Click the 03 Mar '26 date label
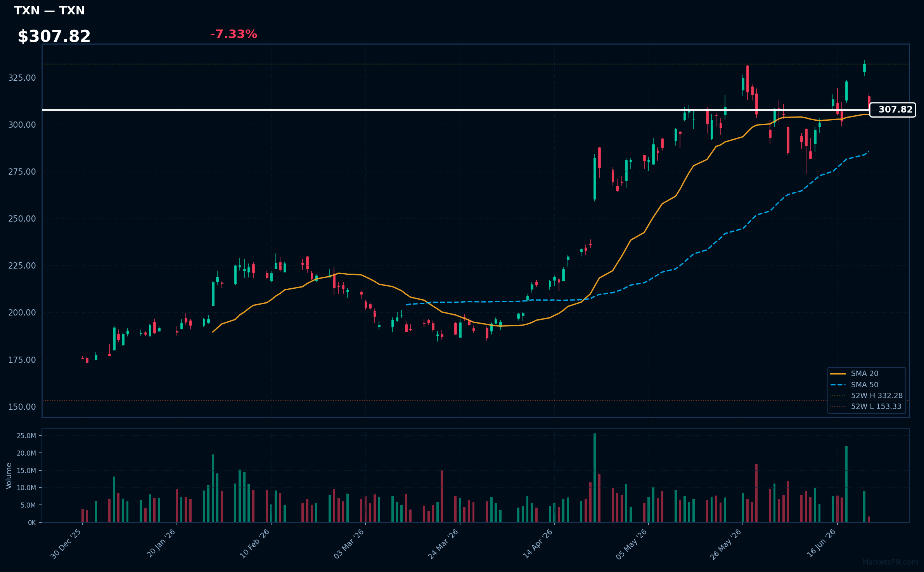The image size is (924, 572). [x=349, y=544]
